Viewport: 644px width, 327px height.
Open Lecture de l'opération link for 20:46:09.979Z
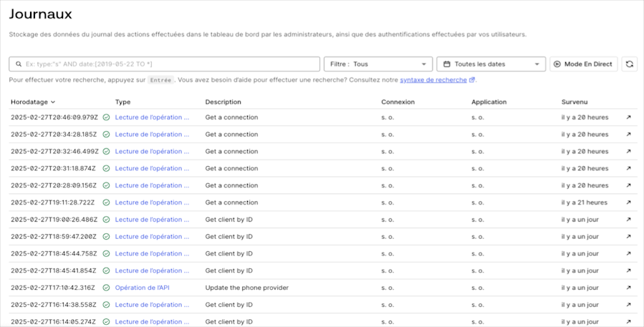coord(152,117)
